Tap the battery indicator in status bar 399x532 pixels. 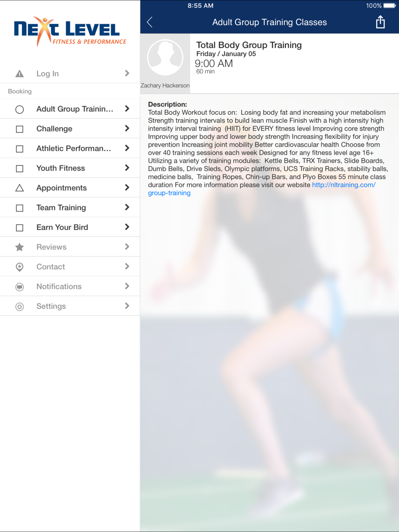tap(390, 6)
